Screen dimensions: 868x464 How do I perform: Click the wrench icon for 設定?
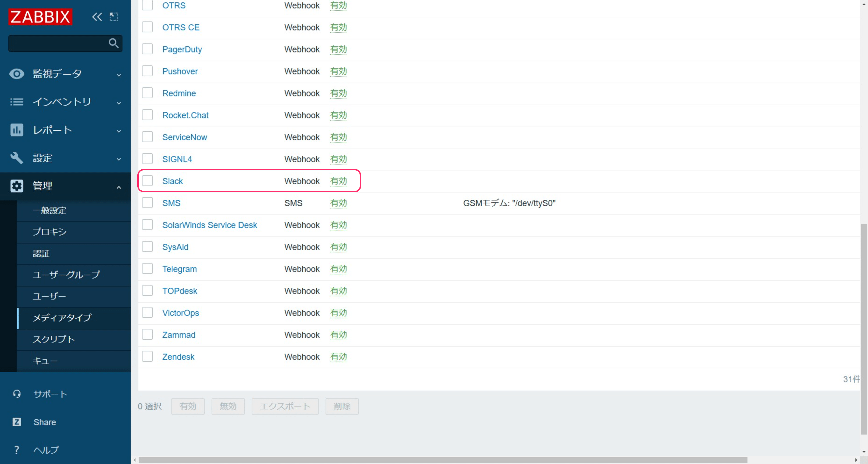pyautogui.click(x=17, y=158)
